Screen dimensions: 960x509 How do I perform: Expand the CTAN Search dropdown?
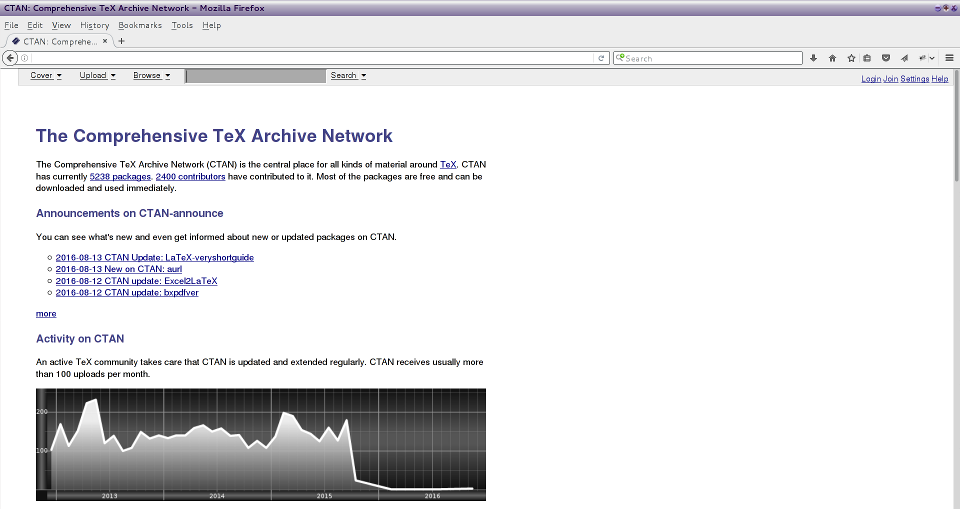coord(348,75)
